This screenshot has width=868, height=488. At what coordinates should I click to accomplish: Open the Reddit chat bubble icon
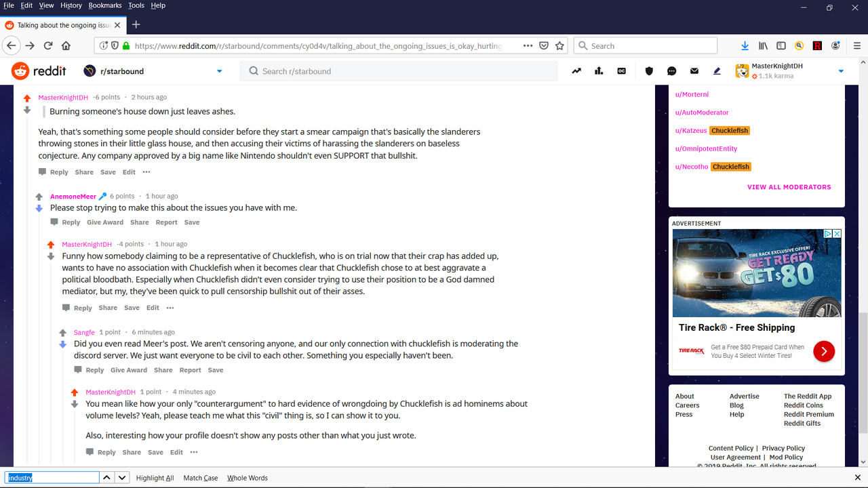coord(672,71)
